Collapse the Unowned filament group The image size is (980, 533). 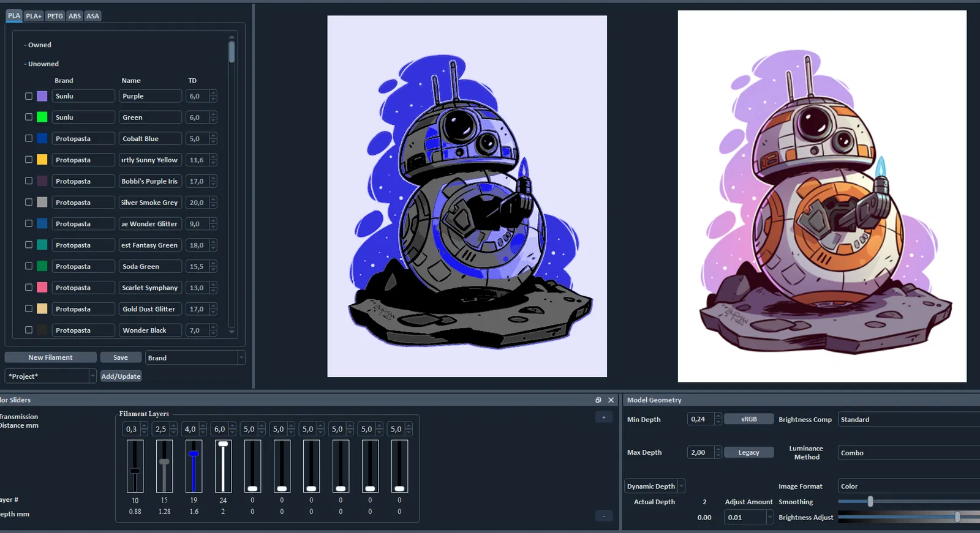coord(42,64)
